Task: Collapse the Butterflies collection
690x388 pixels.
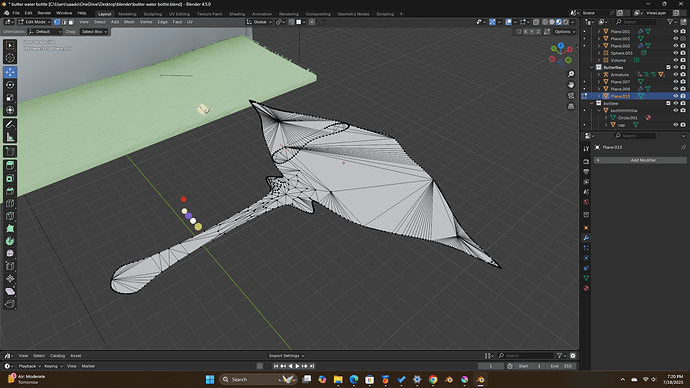Action: 591,67
